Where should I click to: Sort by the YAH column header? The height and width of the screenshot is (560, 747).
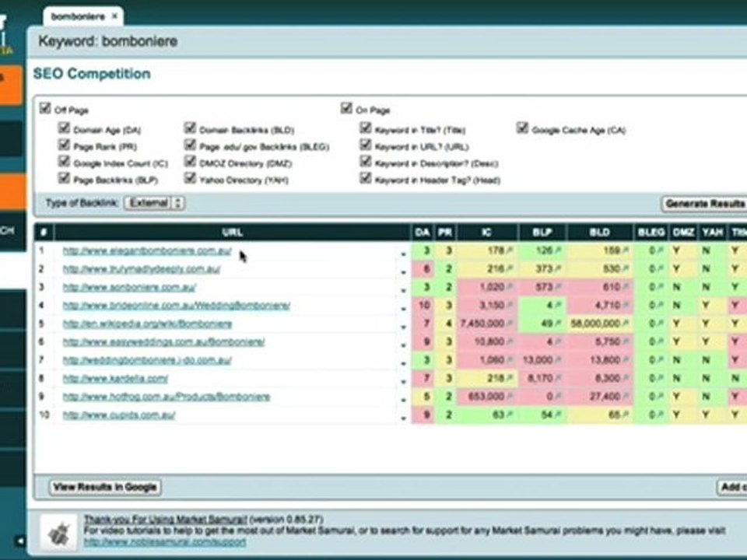[x=713, y=233]
